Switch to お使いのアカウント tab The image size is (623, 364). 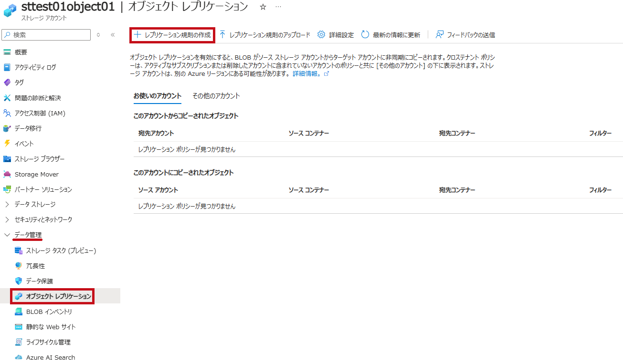tap(158, 96)
